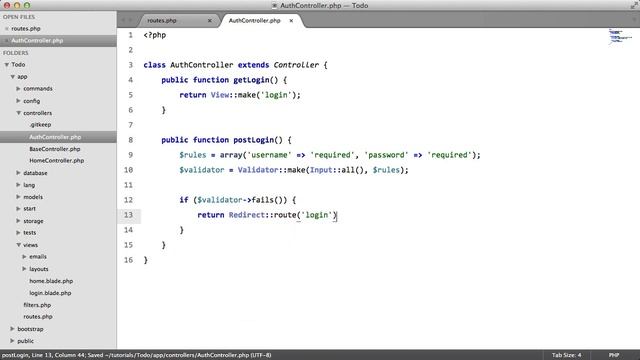Screen dimensions: 640x360
Task: Expand the tests folder
Action: (18, 233)
